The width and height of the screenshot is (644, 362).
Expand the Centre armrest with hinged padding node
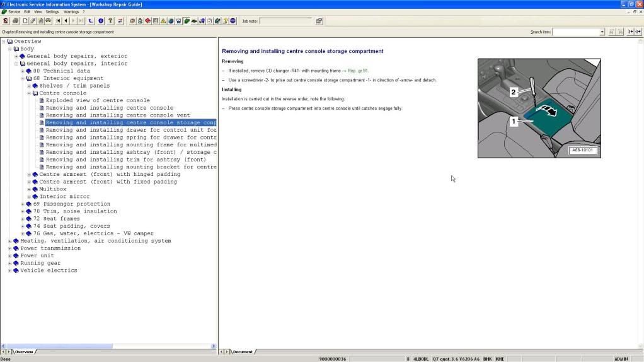(x=29, y=175)
